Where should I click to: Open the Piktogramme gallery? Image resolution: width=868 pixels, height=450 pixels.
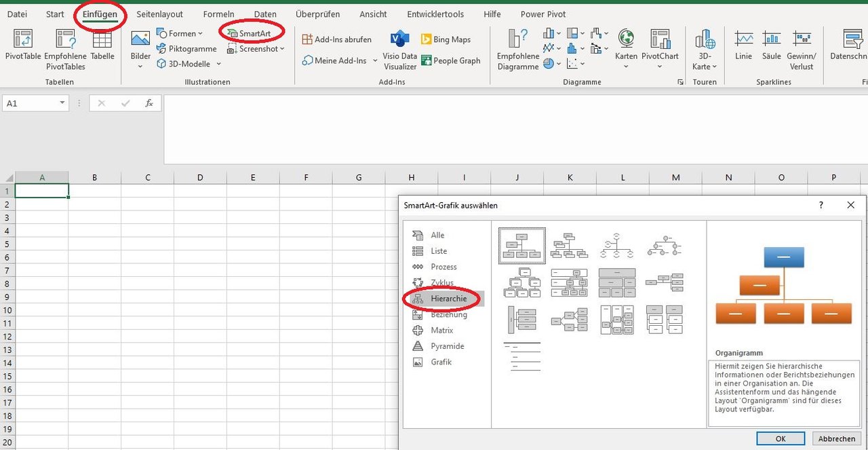186,48
